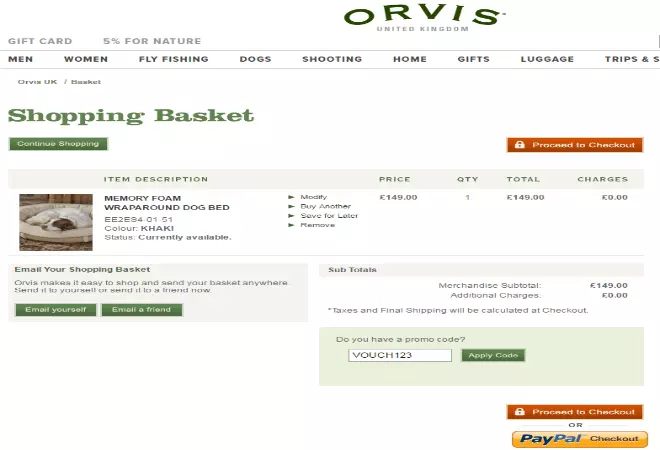Click the Email yourself button
Image resolution: width=660 pixels, height=450 pixels.
click(x=56, y=310)
